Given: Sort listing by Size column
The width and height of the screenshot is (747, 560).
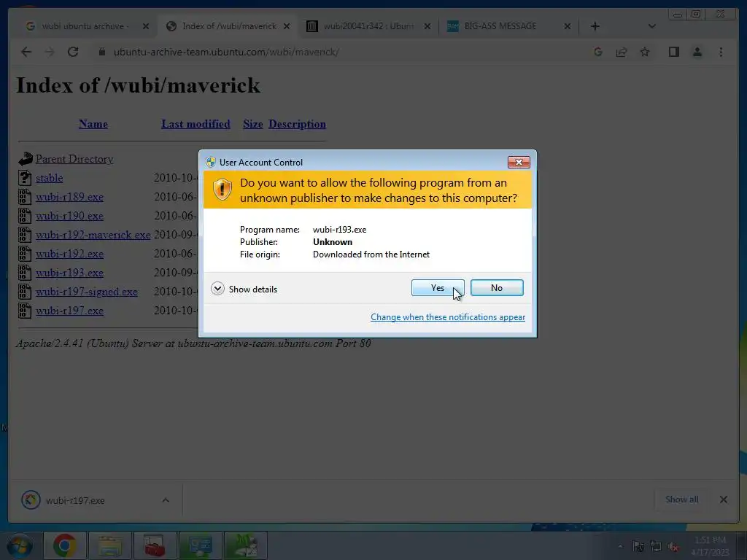Looking at the screenshot, I should [252, 124].
